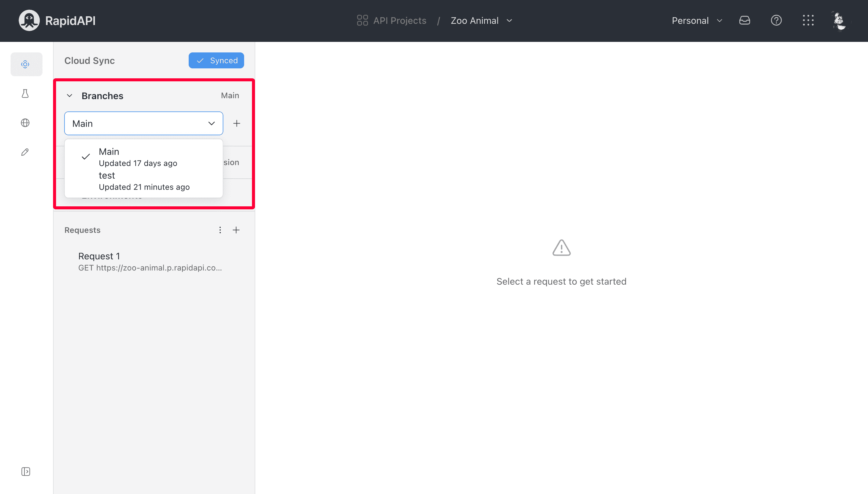
Task: Open the inbox tray icon
Action: [x=744, y=20]
